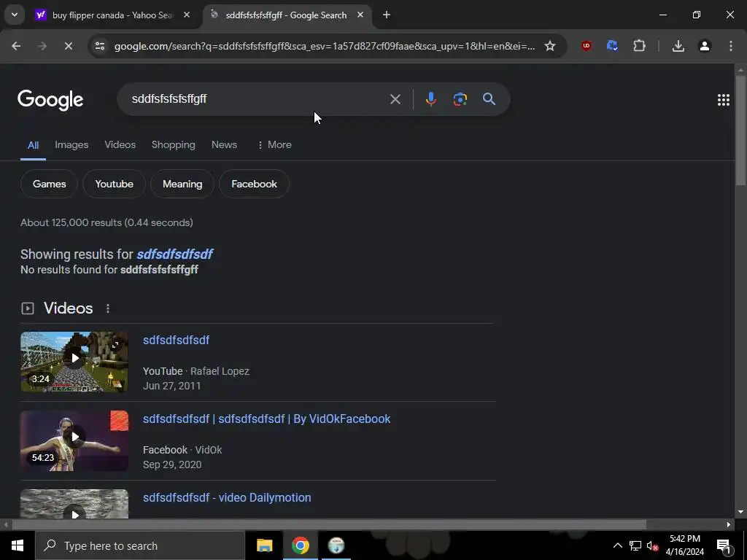This screenshot has width=747, height=560.
Task: Open Chrome from the taskbar
Action: (x=300, y=545)
